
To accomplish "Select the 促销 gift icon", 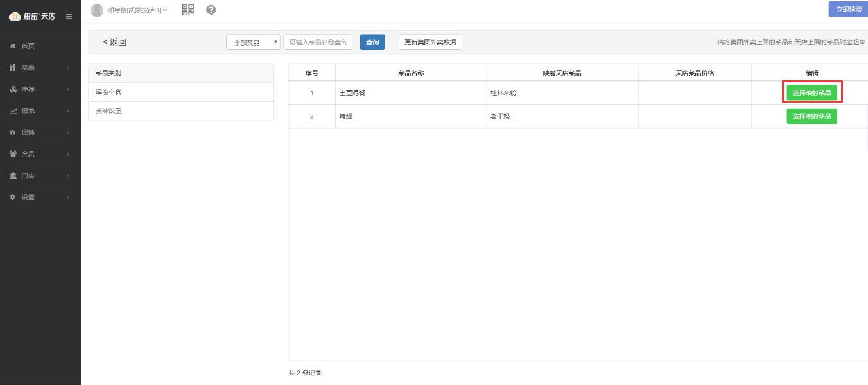I will 13,132.
